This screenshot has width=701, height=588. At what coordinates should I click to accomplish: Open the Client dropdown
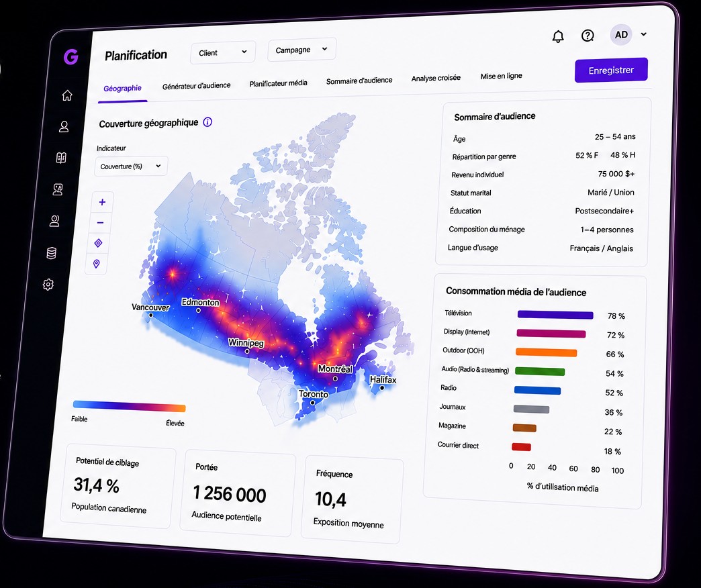[223, 52]
